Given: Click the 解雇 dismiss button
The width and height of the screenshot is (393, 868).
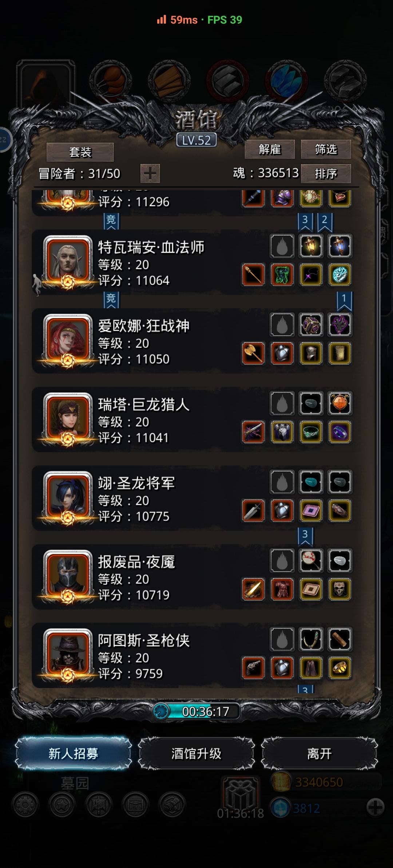Looking at the screenshot, I should pos(270,149).
